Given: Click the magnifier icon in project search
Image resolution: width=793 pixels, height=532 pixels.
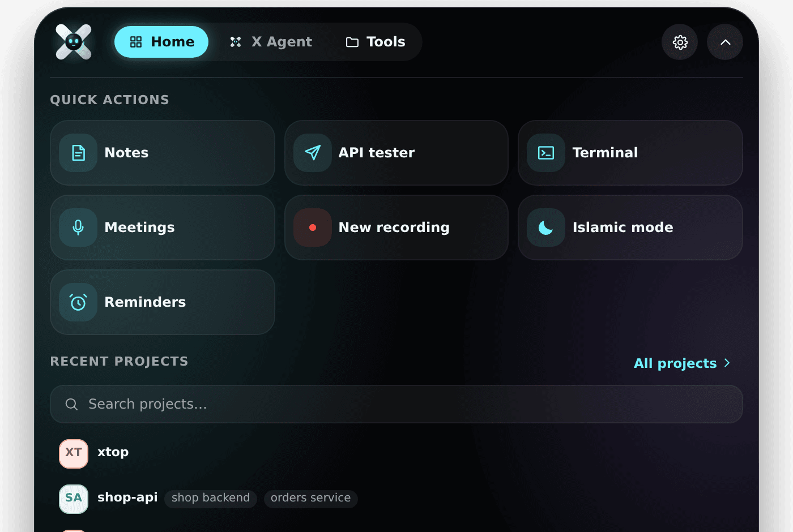Looking at the screenshot, I should pyautogui.click(x=71, y=404).
